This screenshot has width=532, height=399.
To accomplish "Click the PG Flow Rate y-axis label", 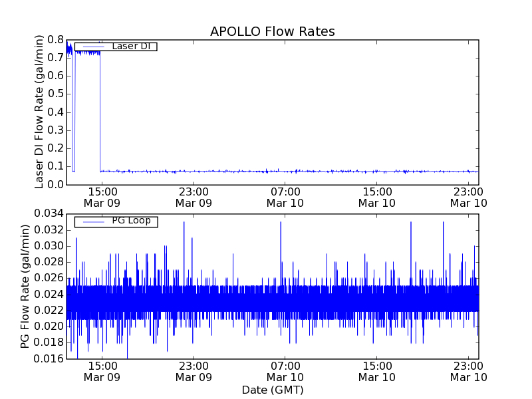I will coord(25,286).
